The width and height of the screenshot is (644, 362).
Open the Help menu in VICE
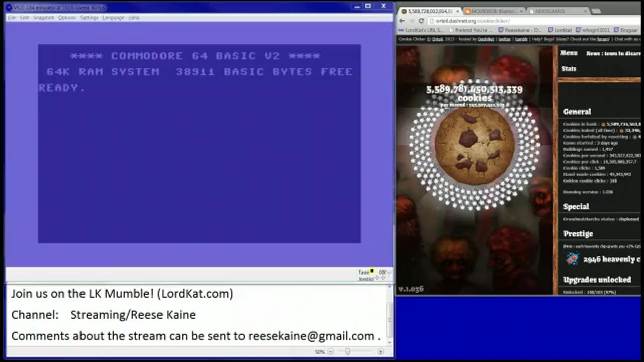click(134, 18)
